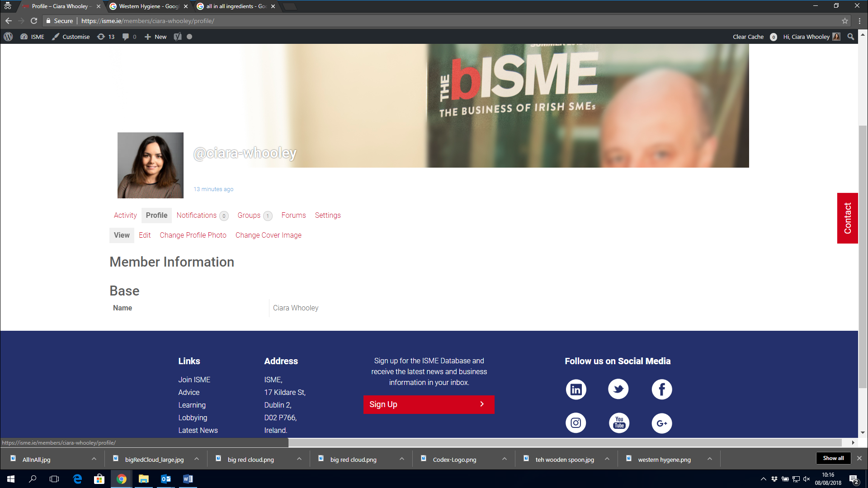Open Customise in admin bar

pyautogui.click(x=71, y=37)
